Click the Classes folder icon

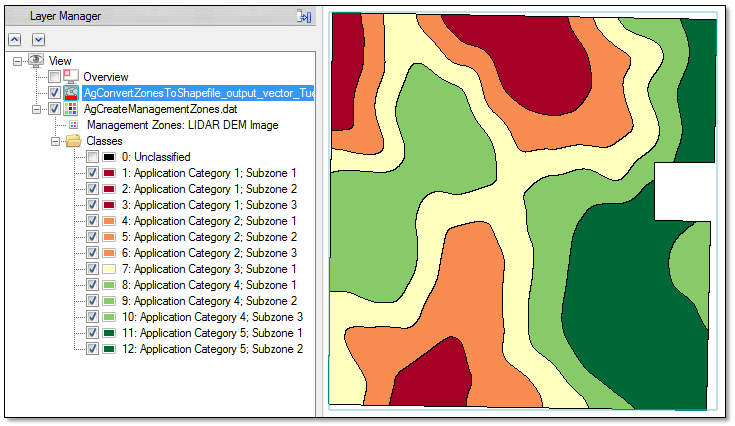tap(73, 141)
